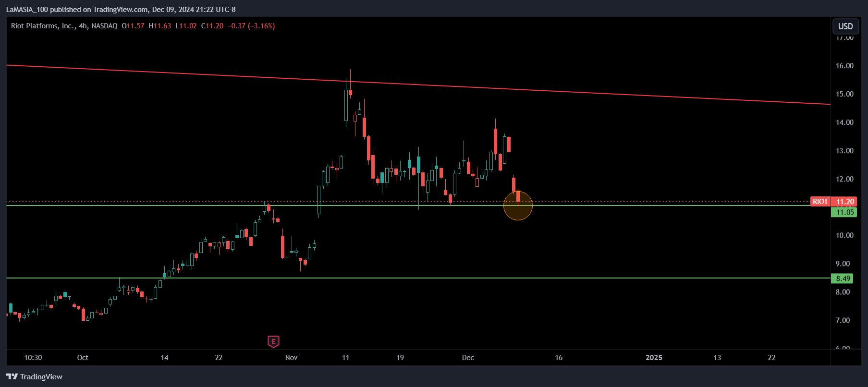
Task: Click the 10:30 time label on axis
Action: pos(33,358)
